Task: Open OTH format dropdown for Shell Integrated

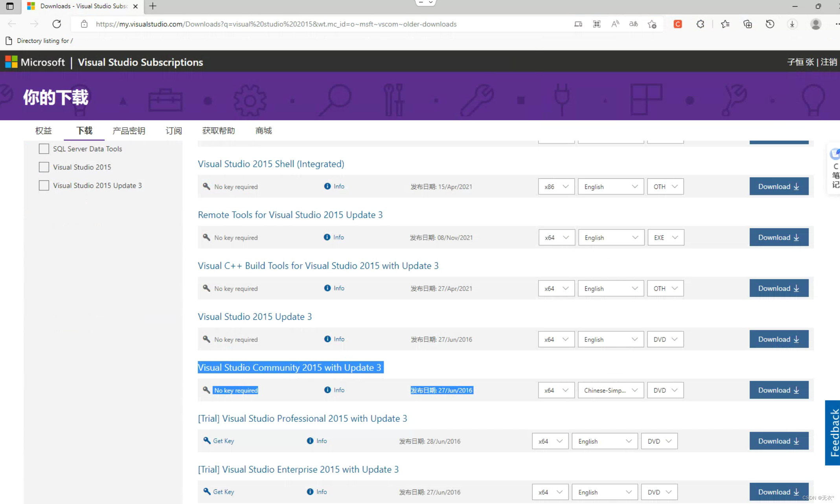Action: [x=665, y=187]
